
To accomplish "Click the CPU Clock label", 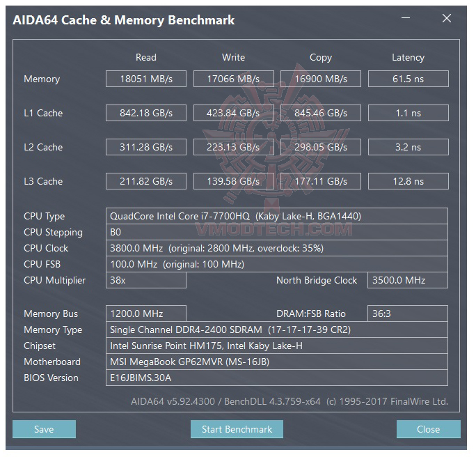I will (46, 248).
